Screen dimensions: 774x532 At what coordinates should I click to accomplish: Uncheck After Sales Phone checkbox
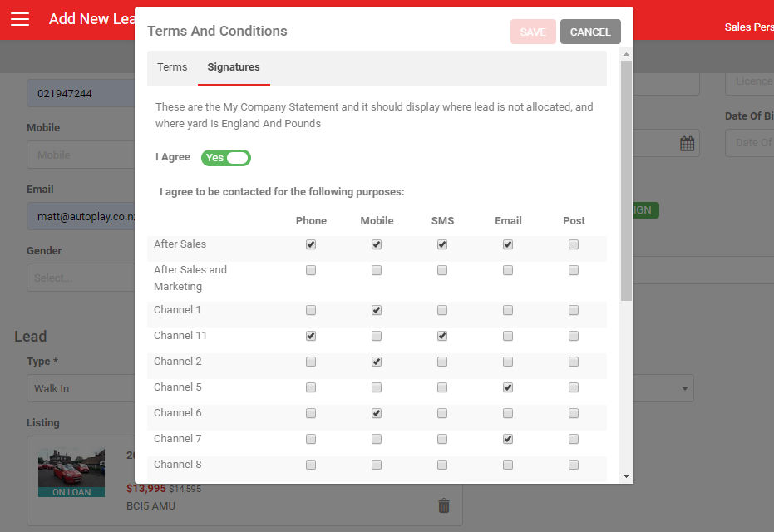[x=311, y=244]
